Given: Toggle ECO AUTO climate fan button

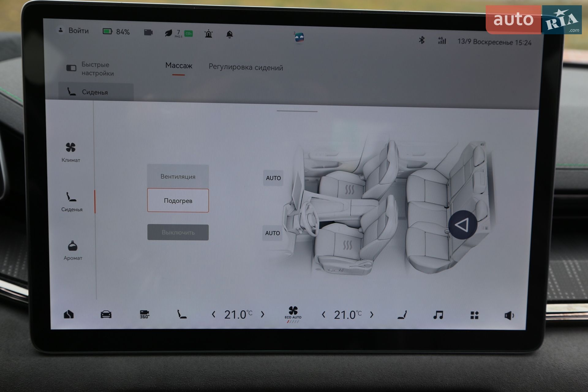Looking at the screenshot, I should [293, 314].
